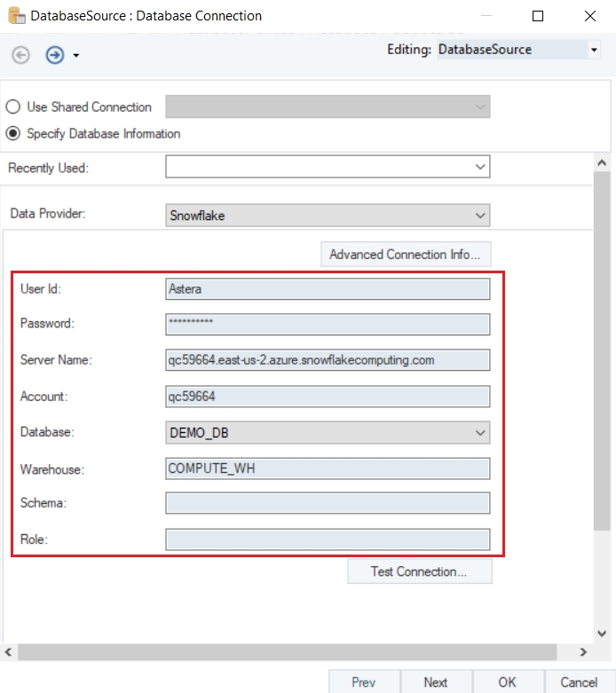Click the Server Name label

pos(56,359)
